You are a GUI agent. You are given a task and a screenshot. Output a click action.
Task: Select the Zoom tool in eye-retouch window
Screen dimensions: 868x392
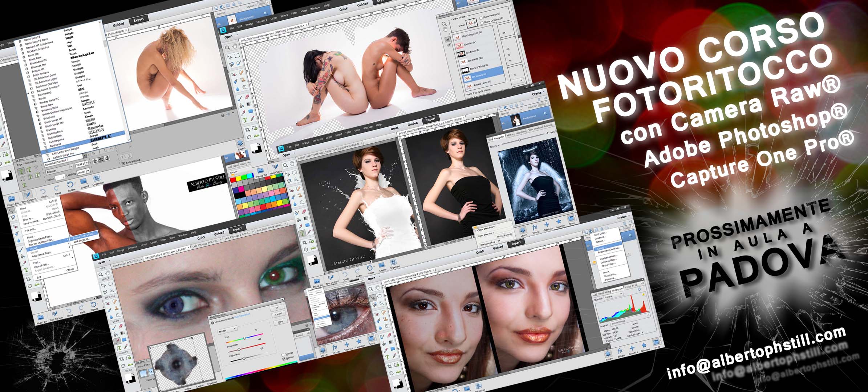coord(101,274)
